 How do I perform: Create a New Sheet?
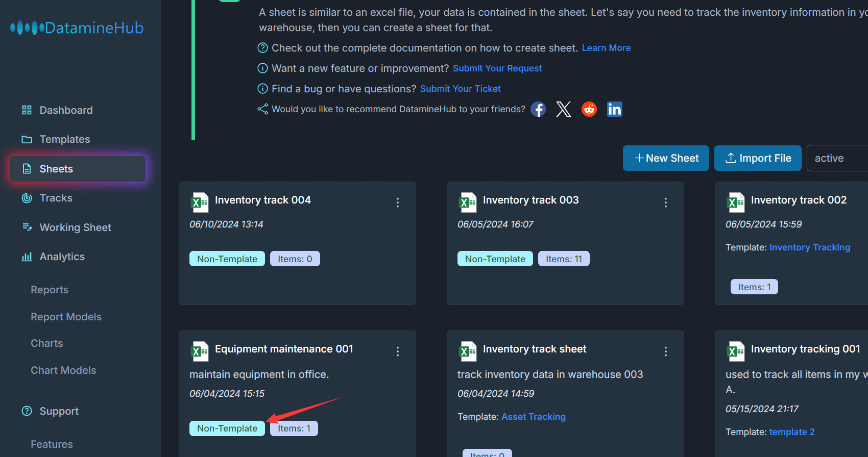pos(666,158)
